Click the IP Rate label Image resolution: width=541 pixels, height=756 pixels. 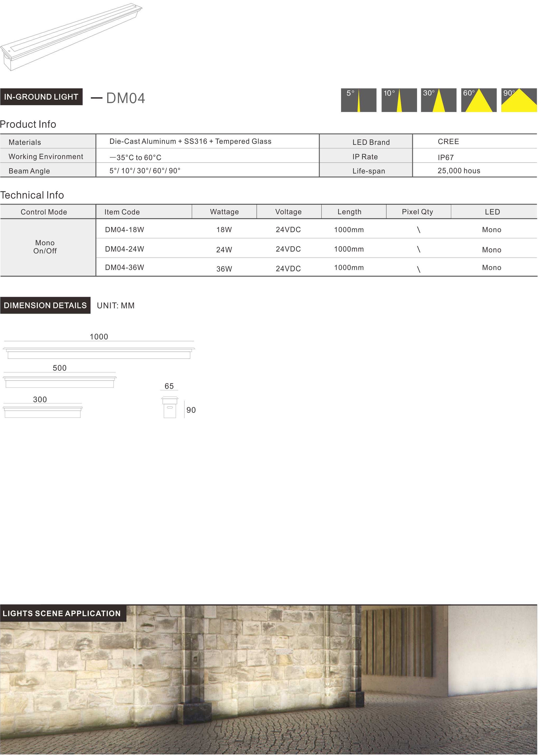click(x=365, y=157)
